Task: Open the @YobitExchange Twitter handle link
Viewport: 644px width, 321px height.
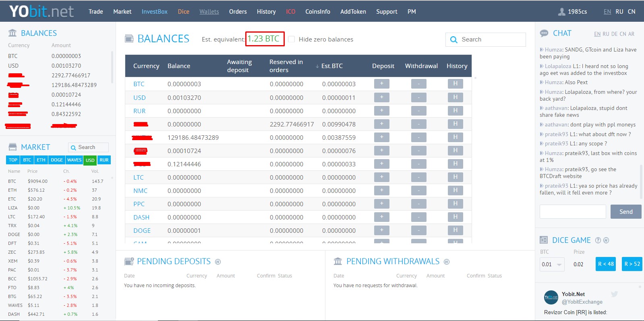Action: pos(582,302)
